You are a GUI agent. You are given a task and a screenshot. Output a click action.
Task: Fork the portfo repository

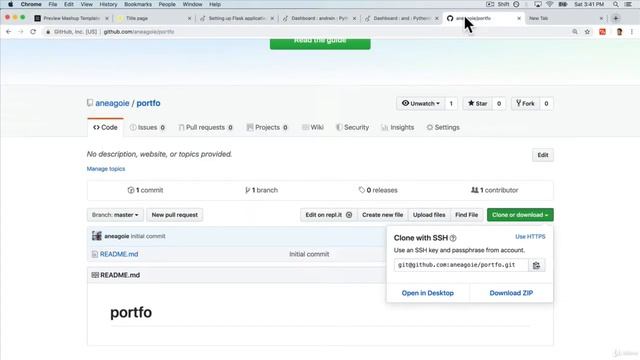(x=525, y=104)
